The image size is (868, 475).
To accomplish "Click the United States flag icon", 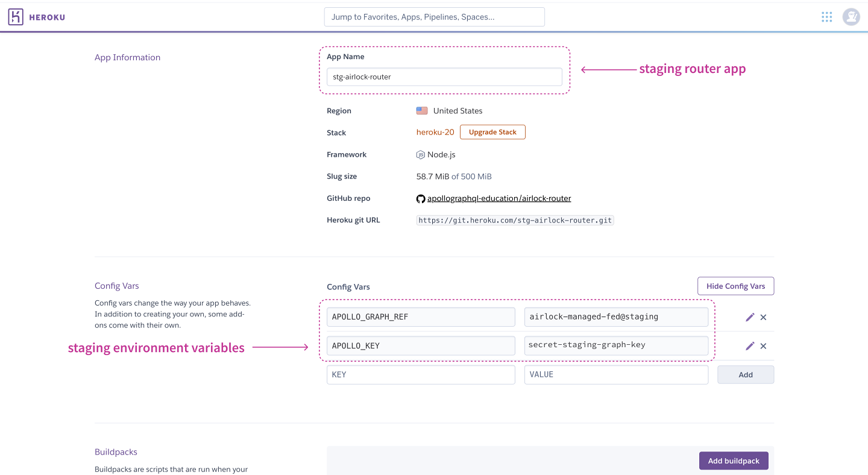I will coord(422,111).
